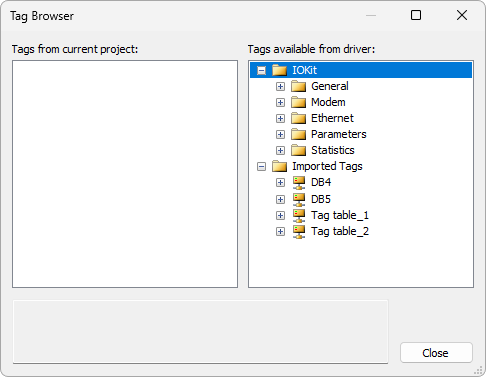Click the Ethernet folder icon
Image resolution: width=486 pixels, height=377 pixels.
click(298, 118)
